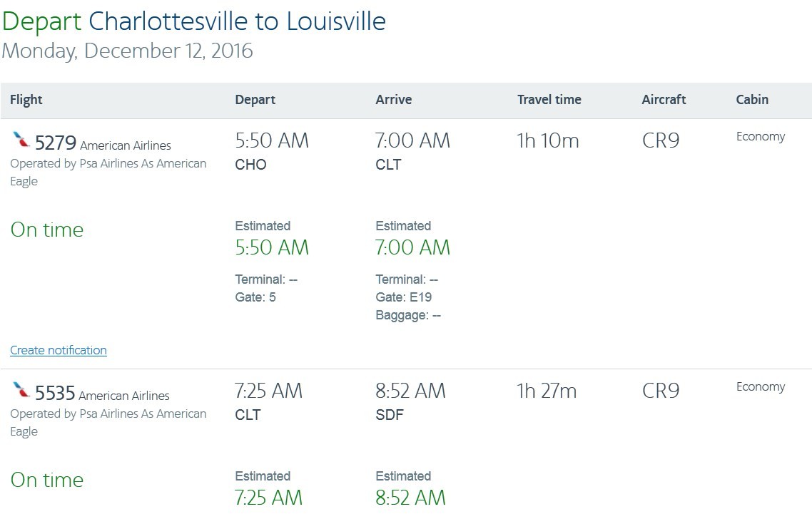This screenshot has width=812, height=519.
Task: Click flight number 5279
Action: pos(55,143)
